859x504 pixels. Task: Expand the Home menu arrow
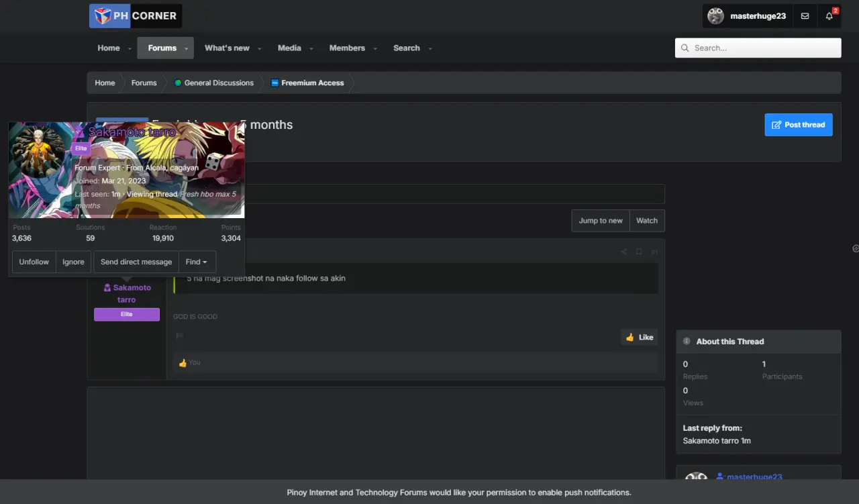tap(130, 48)
